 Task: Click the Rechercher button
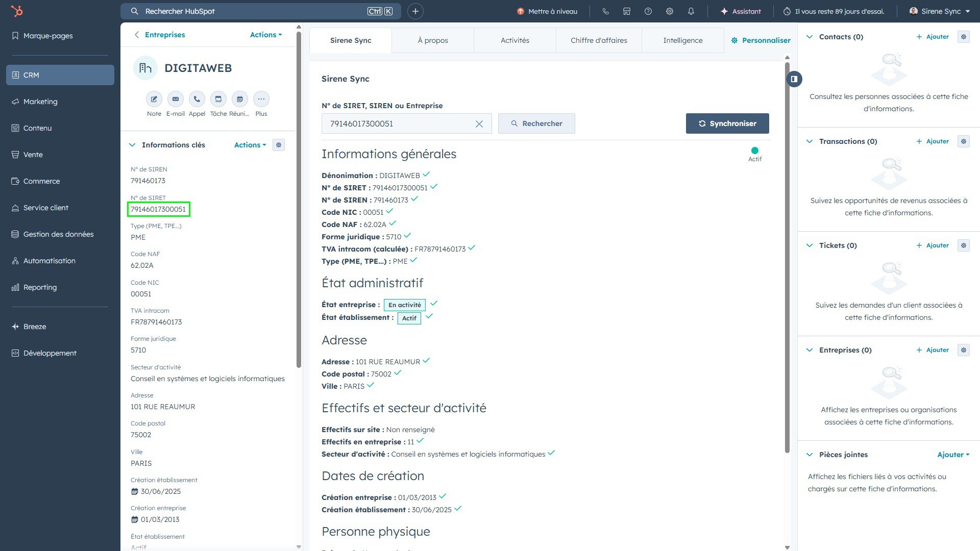[536, 123]
